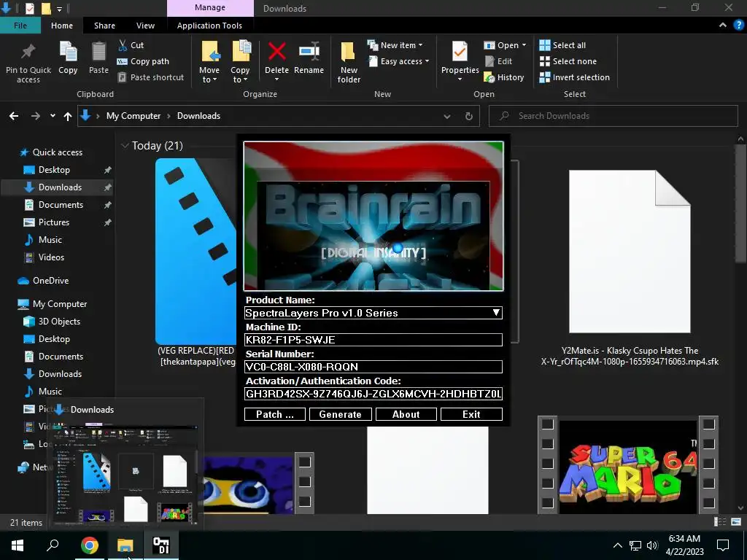Show hidden tray icons chevron
The image size is (747, 560).
pos(617,545)
